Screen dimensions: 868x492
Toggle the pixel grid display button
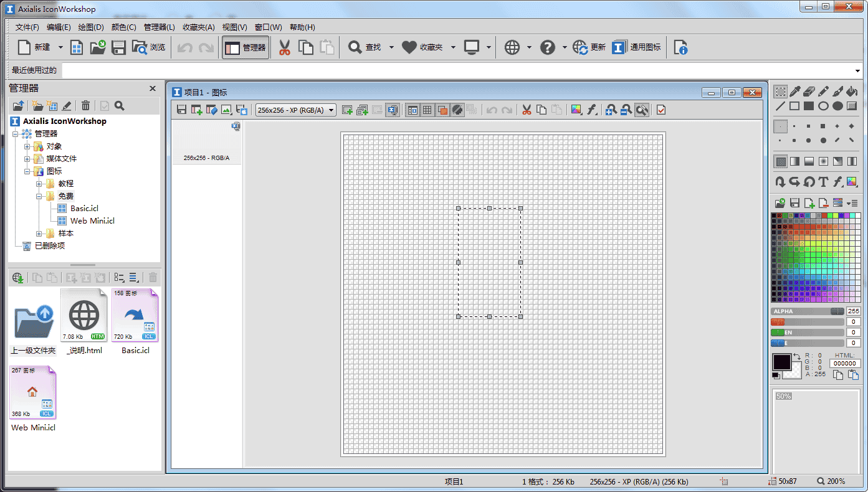point(427,110)
